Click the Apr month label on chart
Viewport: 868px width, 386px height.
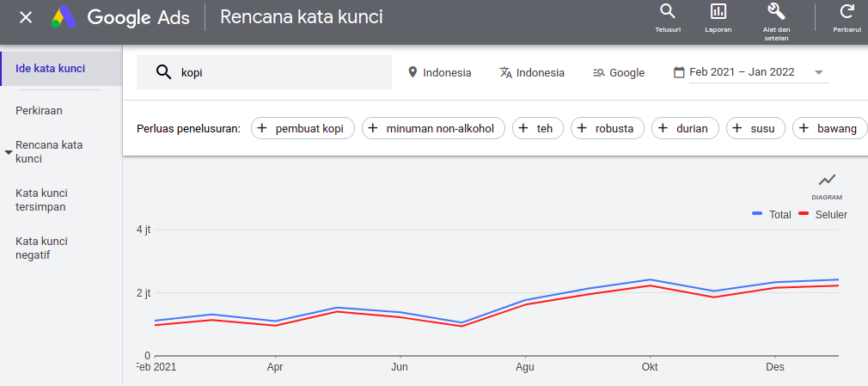tap(275, 367)
